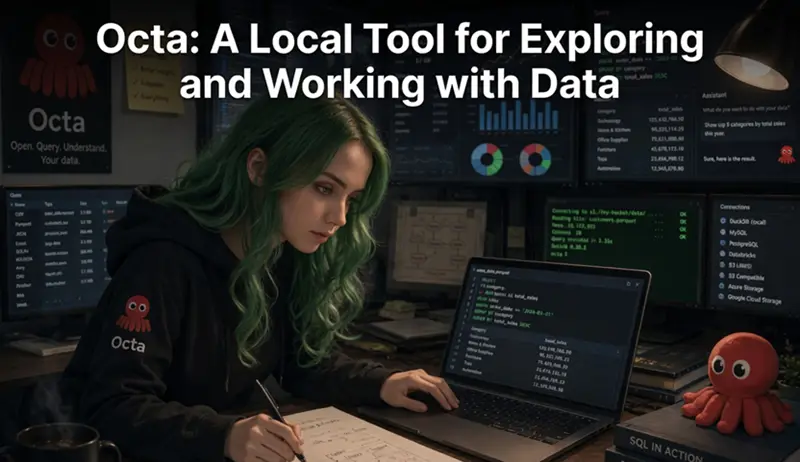The image size is (800, 462).
Task: Select the S3 Compatible connection icon
Action: coord(722,275)
